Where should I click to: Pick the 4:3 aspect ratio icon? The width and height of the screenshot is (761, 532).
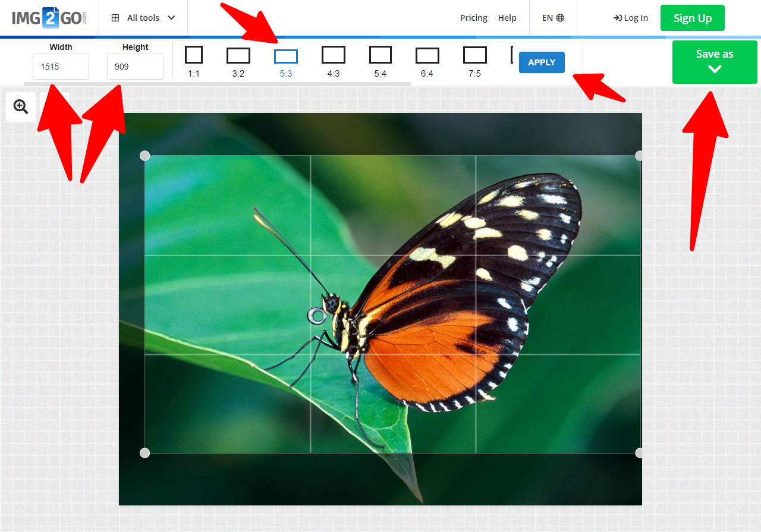333,55
